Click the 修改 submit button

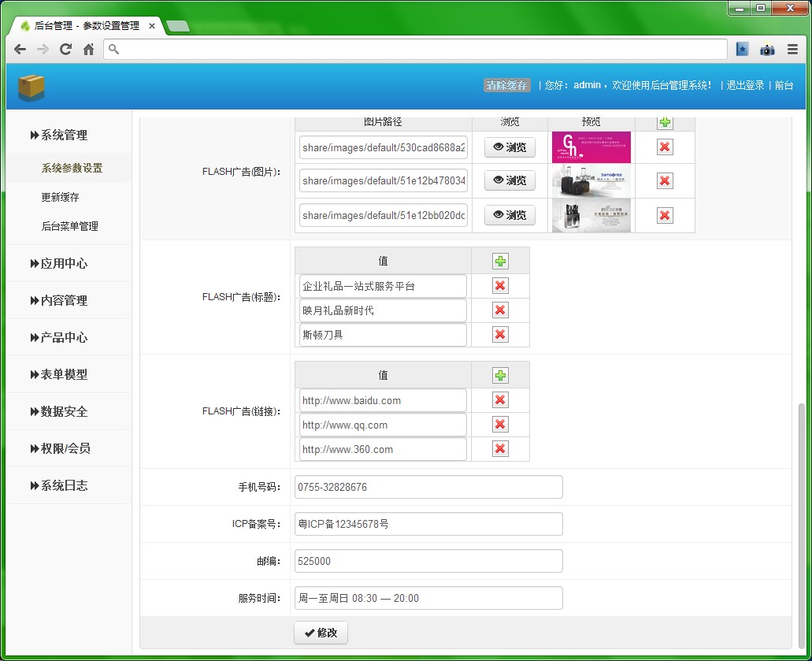click(321, 633)
